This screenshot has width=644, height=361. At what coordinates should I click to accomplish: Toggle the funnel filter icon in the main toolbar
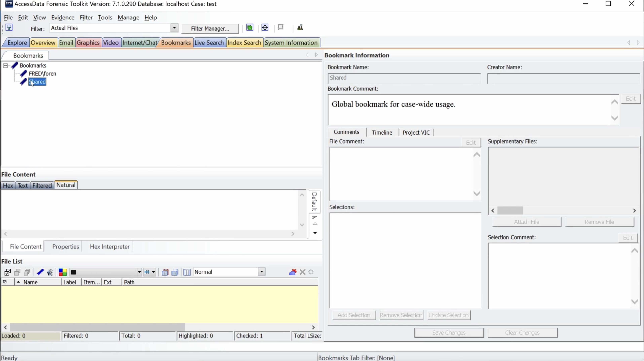pos(9,27)
